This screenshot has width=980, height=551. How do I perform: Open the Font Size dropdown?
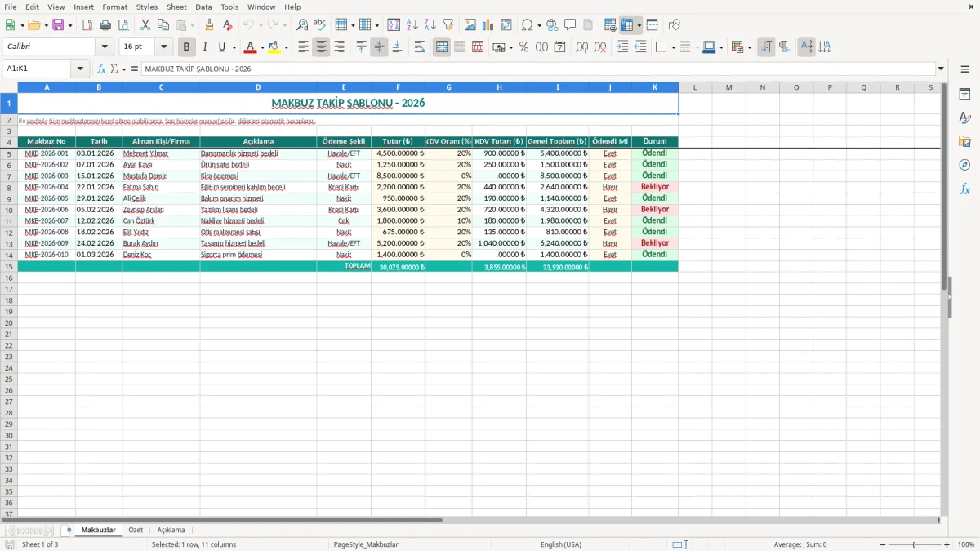pyautogui.click(x=163, y=47)
